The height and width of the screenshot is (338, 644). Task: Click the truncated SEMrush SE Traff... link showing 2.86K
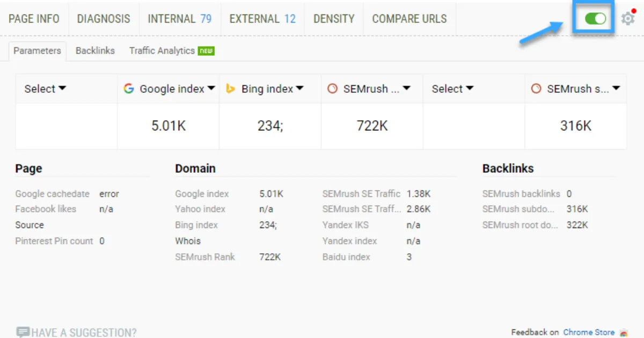362,209
